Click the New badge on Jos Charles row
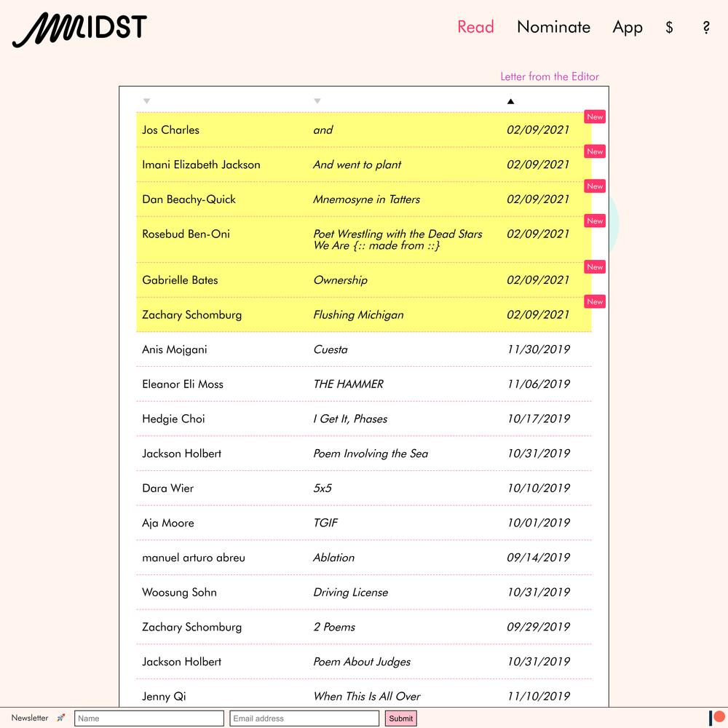The height and width of the screenshot is (728, 728). pos(595,117)
